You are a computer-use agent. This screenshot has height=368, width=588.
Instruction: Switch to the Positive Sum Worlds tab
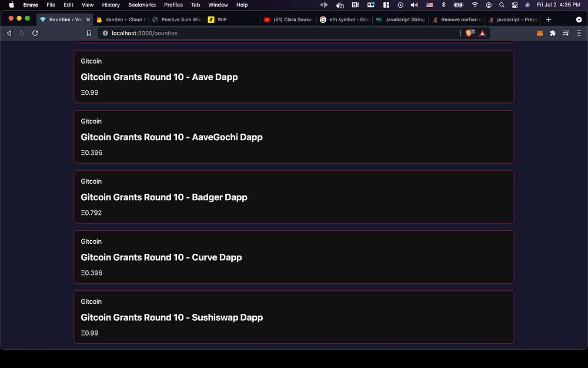(x=177, y=19)
